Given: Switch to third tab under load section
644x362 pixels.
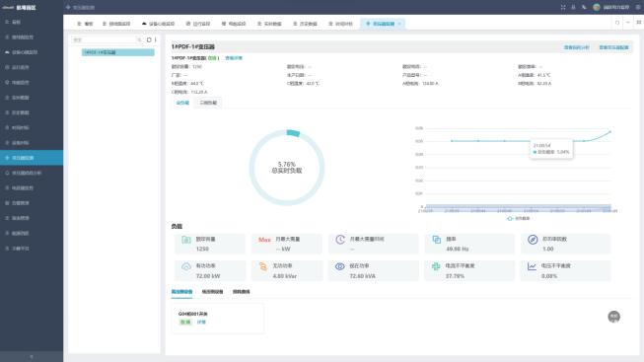Looking at the screenshot, I should click(x=241, y=292).
